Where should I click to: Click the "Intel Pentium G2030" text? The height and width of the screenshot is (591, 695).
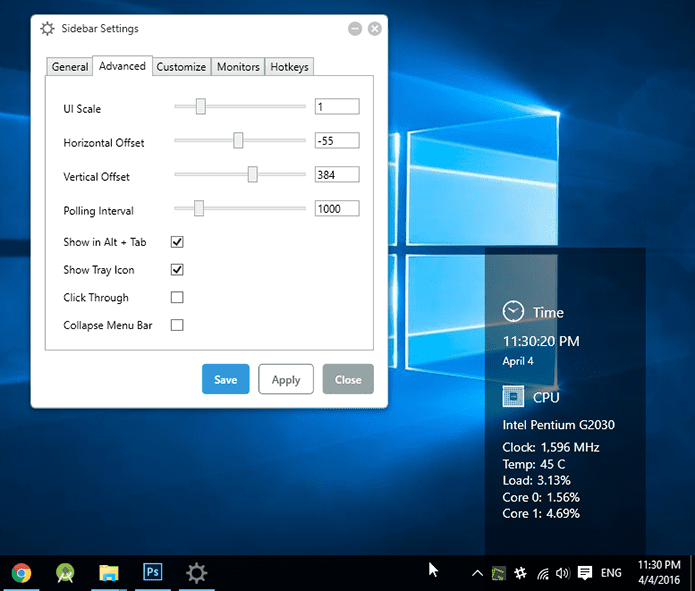click(558, 425)
